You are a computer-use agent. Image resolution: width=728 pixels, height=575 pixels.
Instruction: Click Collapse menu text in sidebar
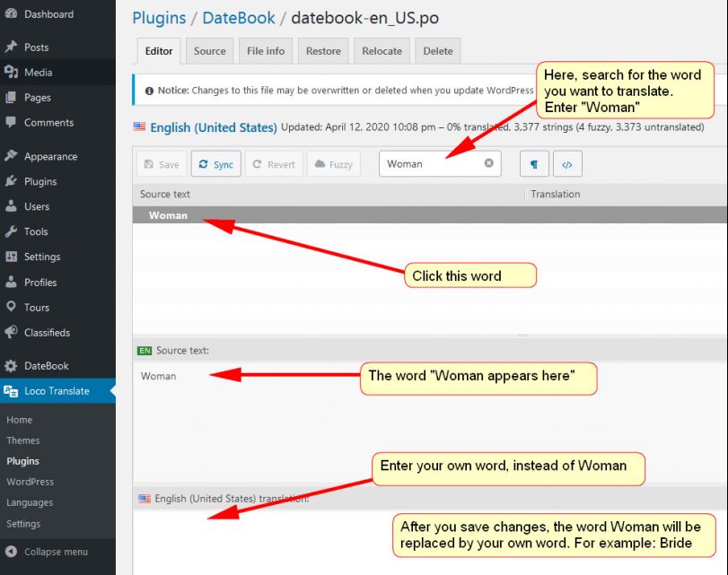click(x=57, y=552)
